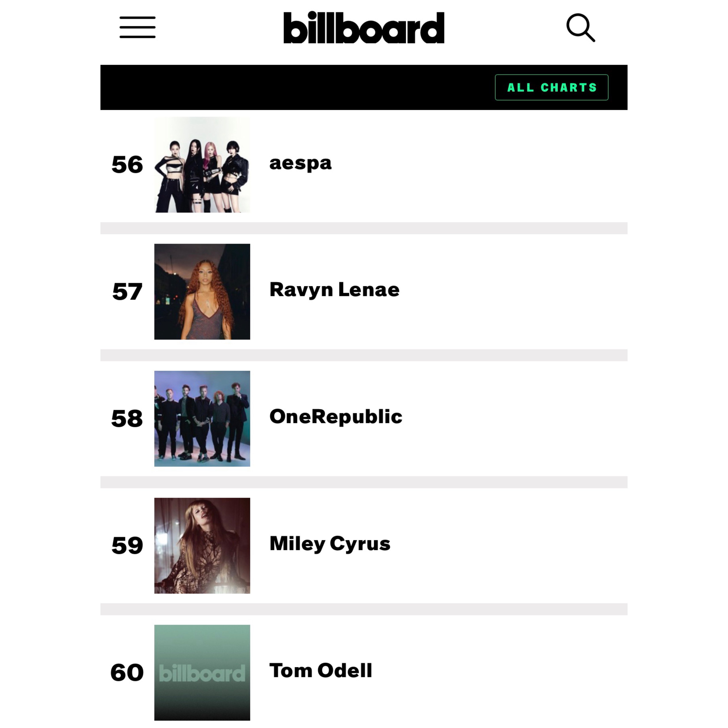Open the Ravyn Lenae artist link

[x=334, y=289]
